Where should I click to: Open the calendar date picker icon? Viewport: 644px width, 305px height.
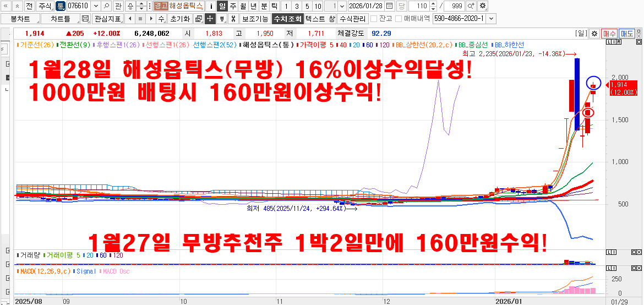(390, 6)
